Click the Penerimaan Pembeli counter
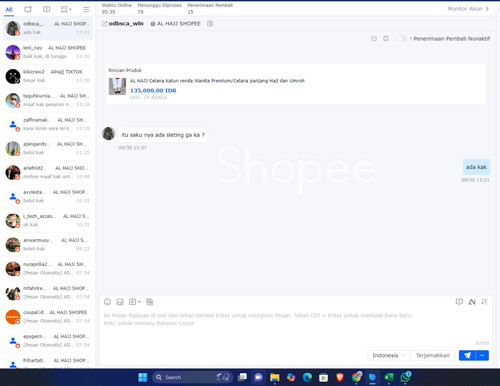The height and width of the screenshot is (386, 500). pos(210,9)
